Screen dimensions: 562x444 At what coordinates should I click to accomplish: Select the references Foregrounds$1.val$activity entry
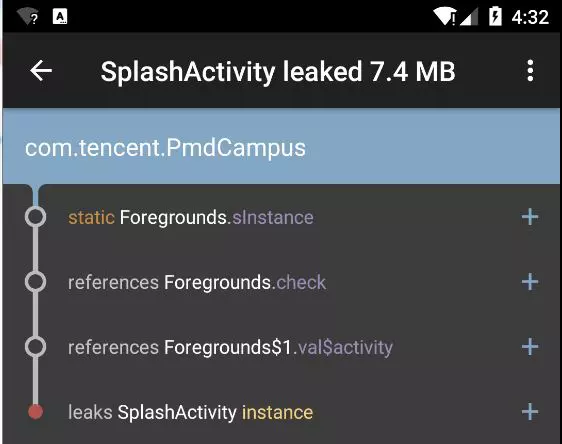click(281, 347)
